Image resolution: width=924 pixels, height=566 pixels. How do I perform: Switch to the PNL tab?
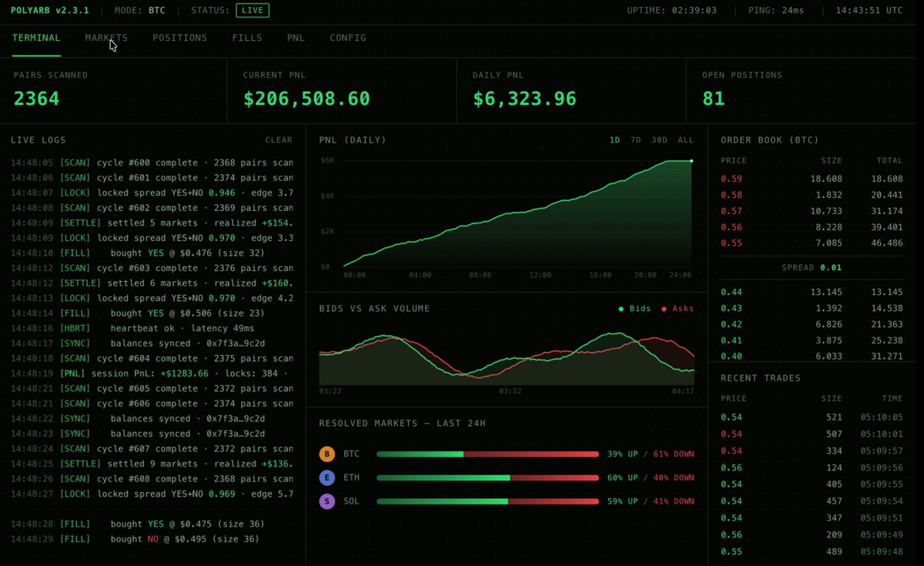coord(296,38)
